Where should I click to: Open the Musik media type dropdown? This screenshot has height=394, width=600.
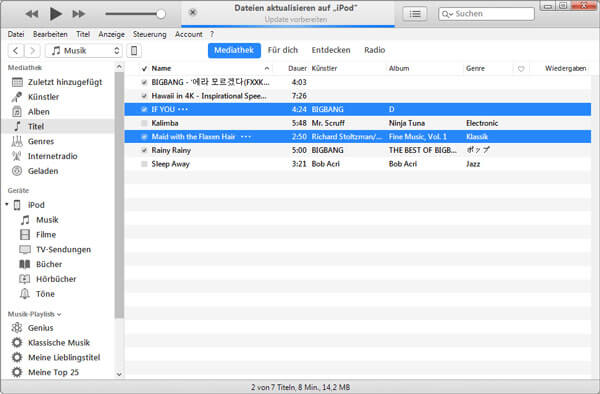(83, 50)
